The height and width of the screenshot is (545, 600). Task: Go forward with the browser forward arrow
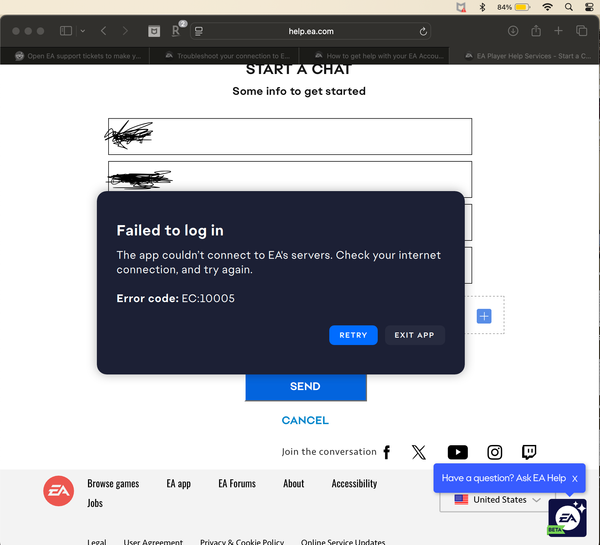[x=125, y=31]
